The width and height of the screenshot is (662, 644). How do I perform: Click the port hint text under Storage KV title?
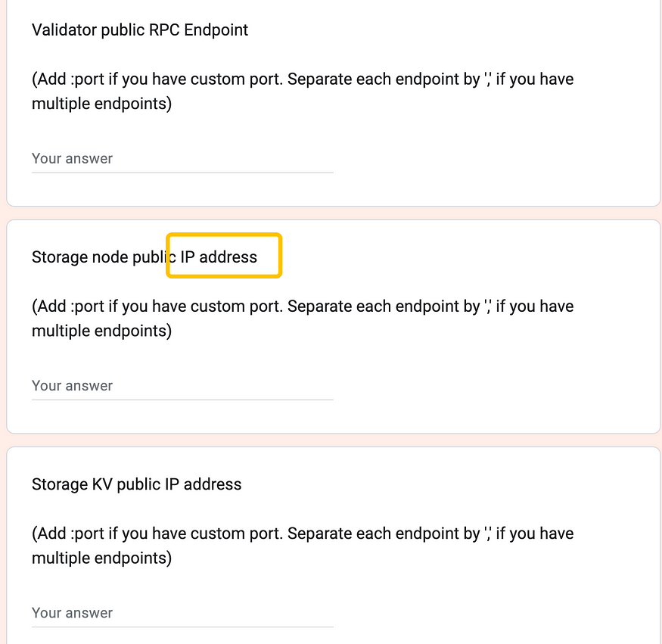[303, 546]
